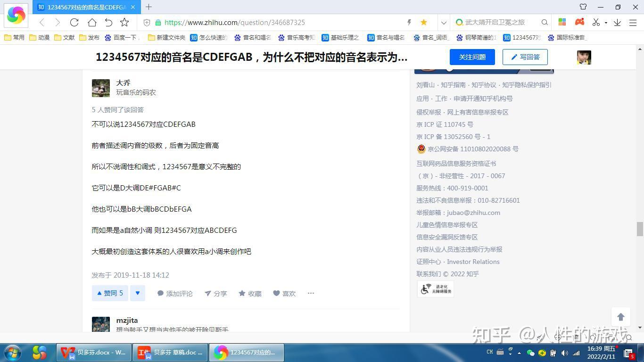Viewport: 644px width, 362px height.
Task: Click the 分享 share icon
Action: [x=207, y=293]
